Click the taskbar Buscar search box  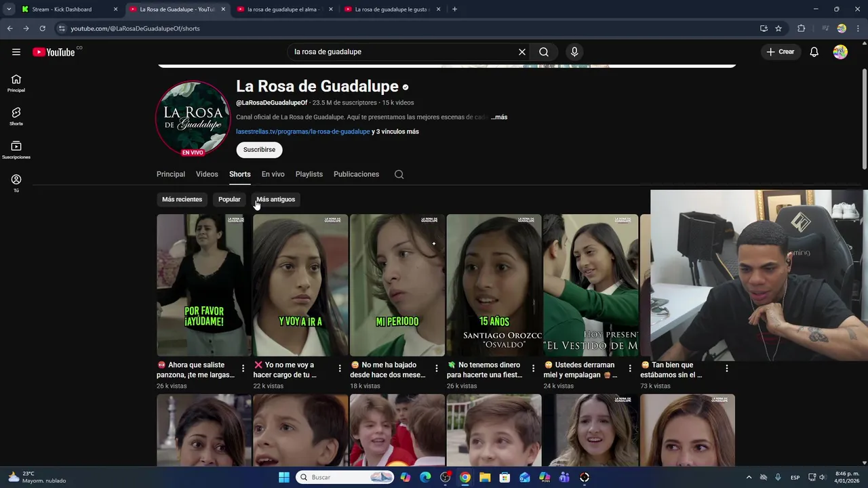pos(346,477)
